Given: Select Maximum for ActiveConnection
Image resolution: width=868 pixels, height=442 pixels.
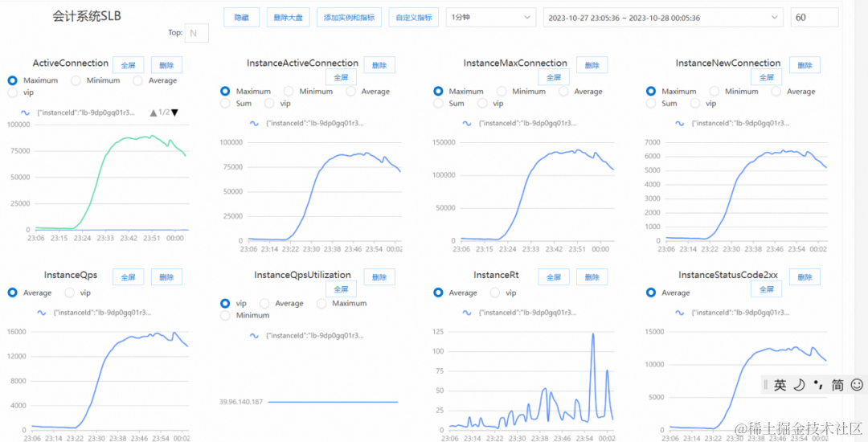Looking at the screenshot, I should click(x=13, y=80).
